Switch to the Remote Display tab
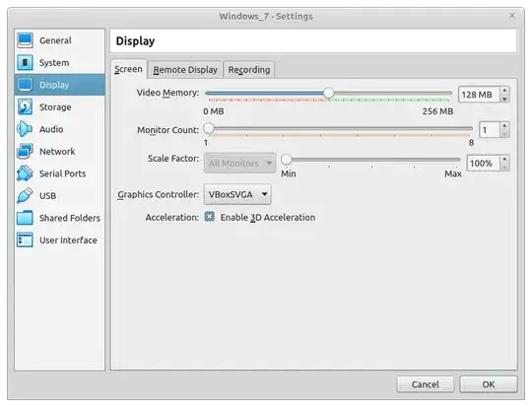 (x=185, y=70)
